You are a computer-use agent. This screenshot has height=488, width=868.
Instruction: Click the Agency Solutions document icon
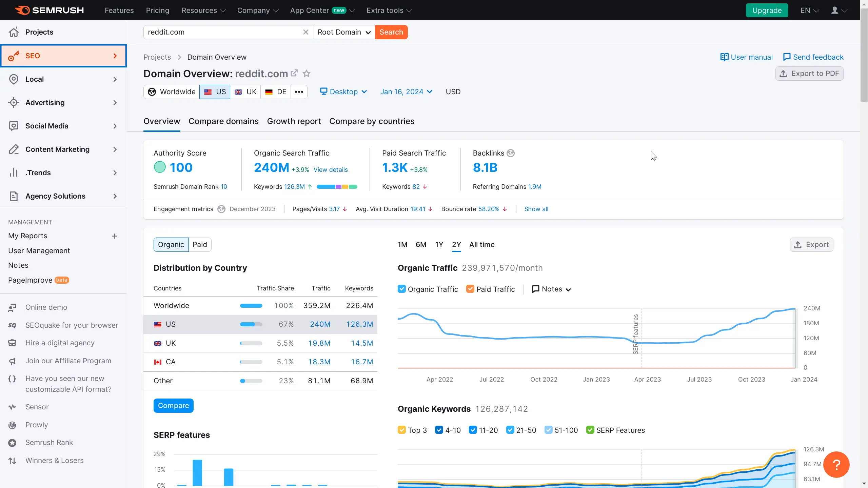pyautogui.click(x=14, y=196)
